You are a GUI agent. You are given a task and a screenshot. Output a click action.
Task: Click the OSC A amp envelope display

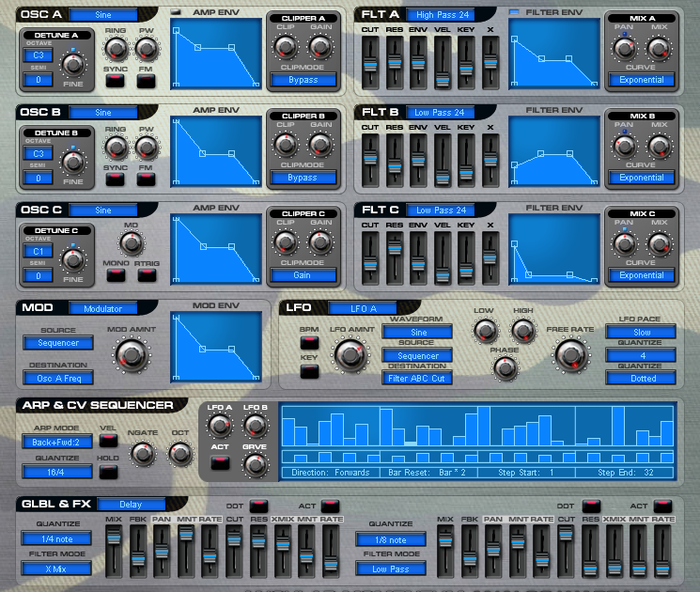point(216,54)
